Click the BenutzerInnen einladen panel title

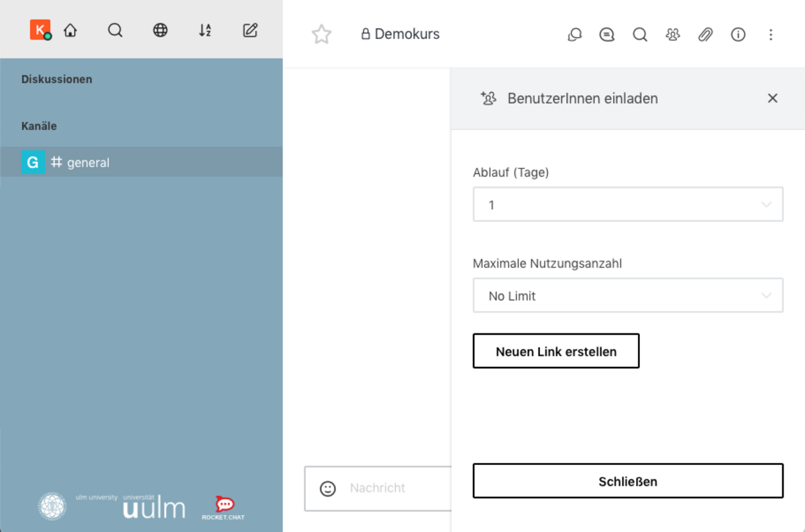pyautogui.click(x=583, y=99)
